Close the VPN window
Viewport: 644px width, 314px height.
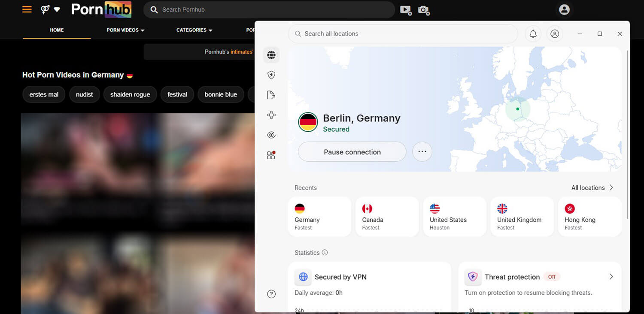[x=620, y=34]
